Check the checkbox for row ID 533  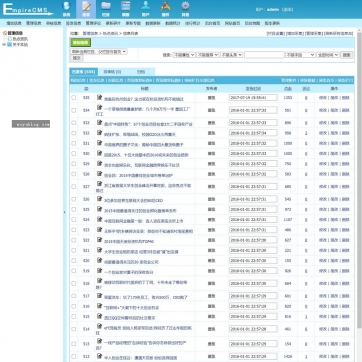74,123
